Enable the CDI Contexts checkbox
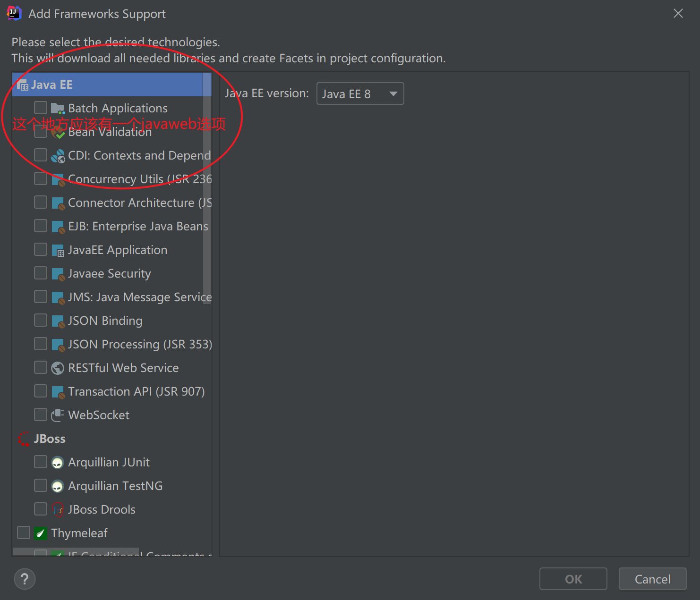Image resolution: width=700 pixels, height=600 pixels. [41, 155]
